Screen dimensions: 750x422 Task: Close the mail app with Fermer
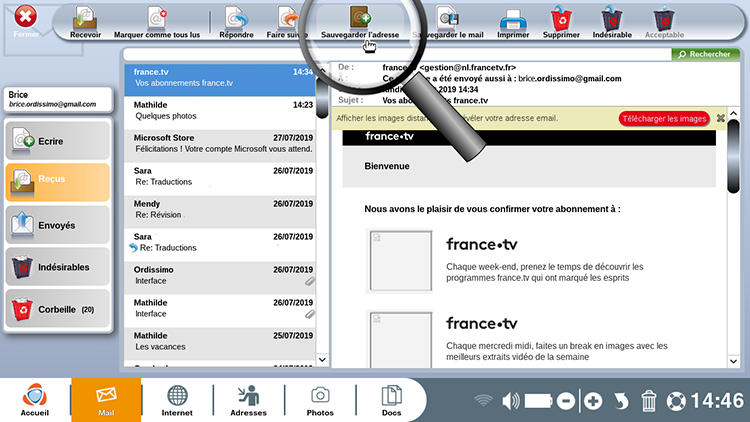[x=26, y=22]
